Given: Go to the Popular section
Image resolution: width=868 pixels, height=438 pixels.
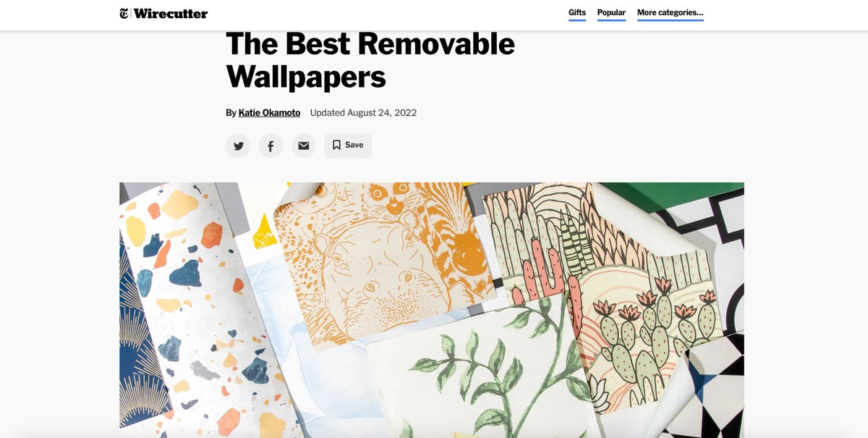Looking at the screenshot, I should 611,13.
